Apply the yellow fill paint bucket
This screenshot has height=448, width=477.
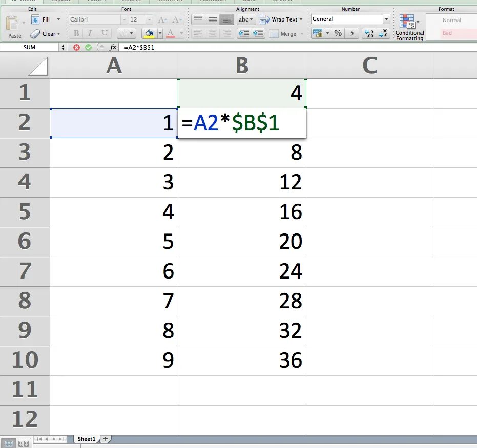point(149,33)
